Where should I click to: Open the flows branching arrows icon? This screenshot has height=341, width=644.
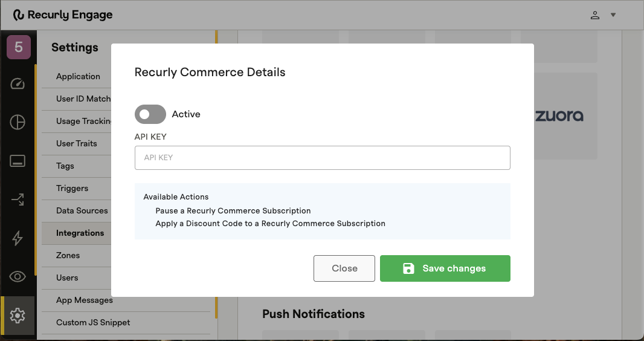point(18,200)
